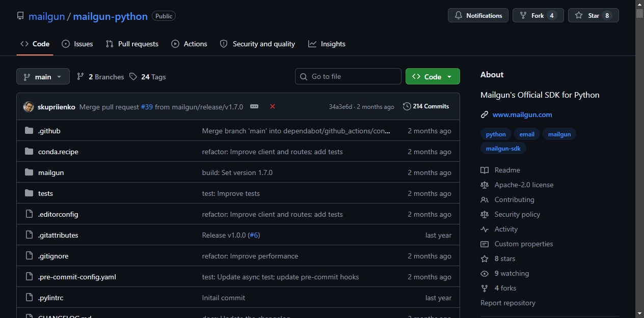The image size is (644, 318).
Task: Click the eye icon beside 9 watching
Action: 485,273
